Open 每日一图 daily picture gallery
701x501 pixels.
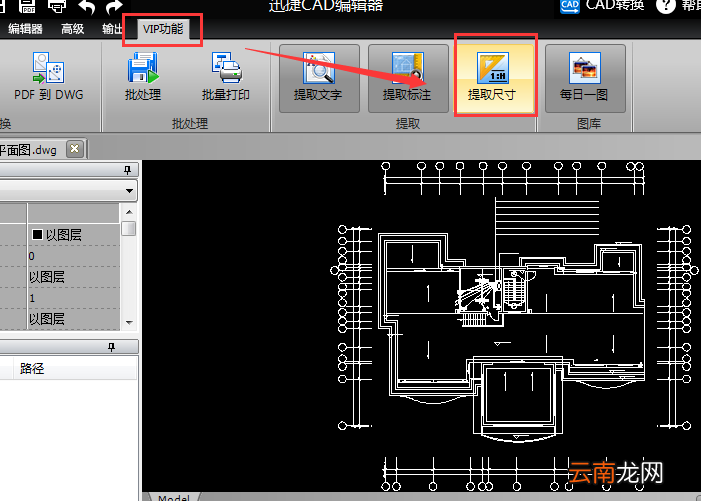coord(585,78)
